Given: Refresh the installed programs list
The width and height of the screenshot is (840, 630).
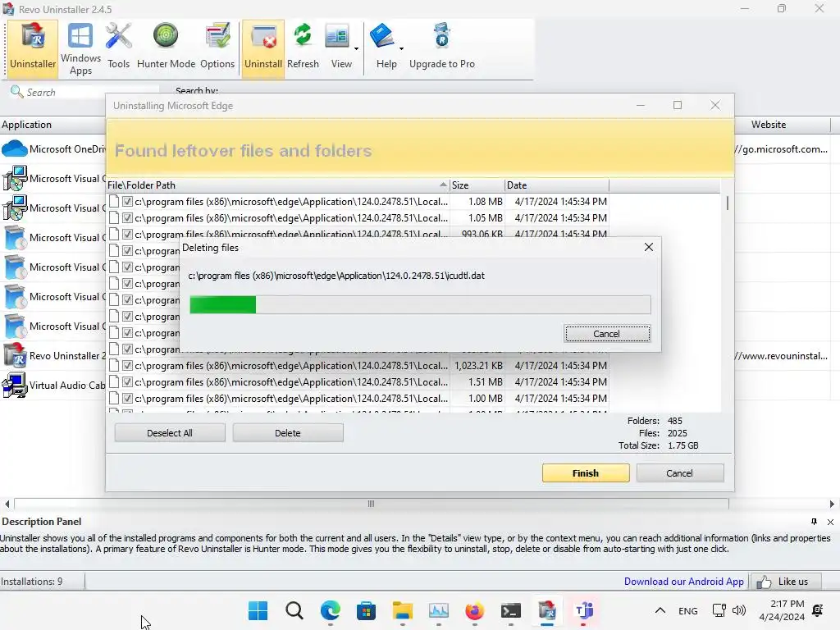Looking at the screenshot, I should click(x=303, y=48).
